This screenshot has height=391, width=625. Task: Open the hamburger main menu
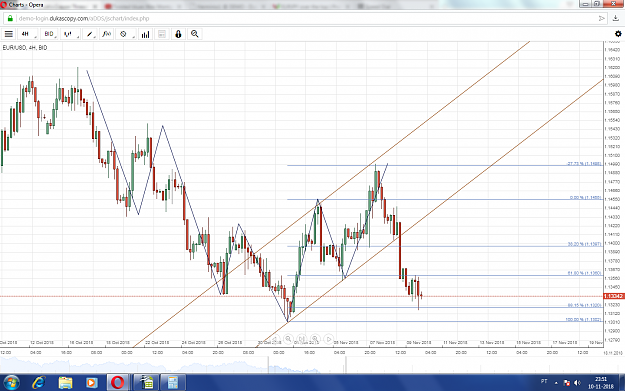coord(8,34)
